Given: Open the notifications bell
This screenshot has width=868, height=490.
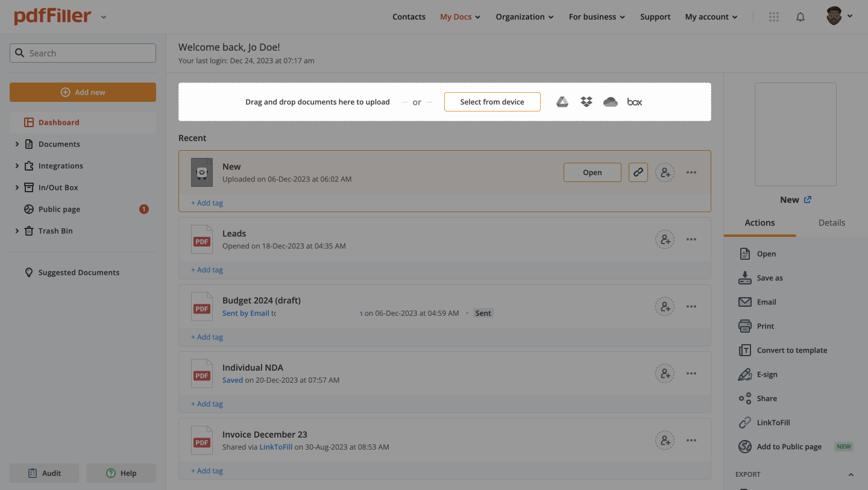Looking at the screenshot, I should pos(800,17).
